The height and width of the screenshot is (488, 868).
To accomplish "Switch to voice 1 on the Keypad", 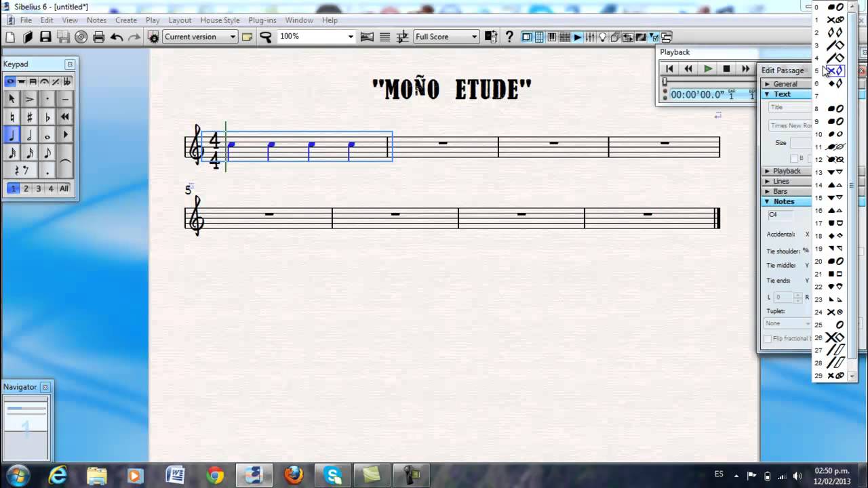I will point(13,189).
